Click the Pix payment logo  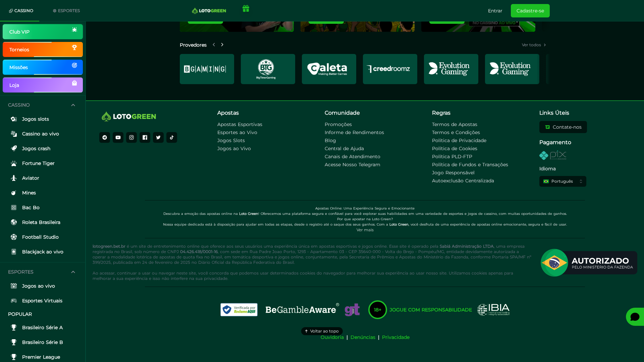pos(553,155)
